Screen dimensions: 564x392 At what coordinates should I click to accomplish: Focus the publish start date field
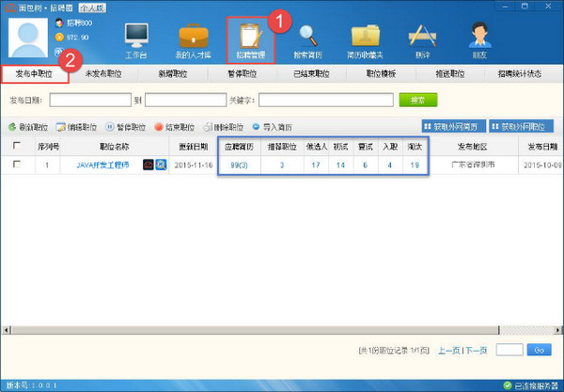90,100
